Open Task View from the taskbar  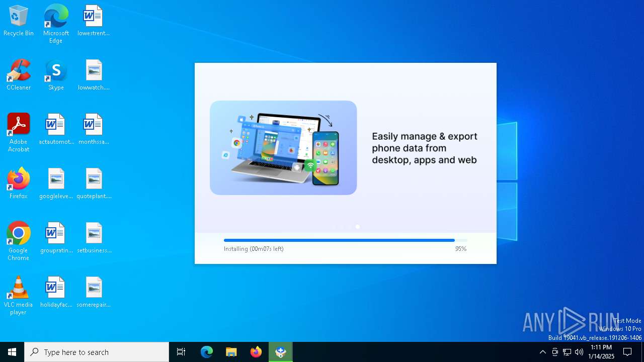(181, 352)
